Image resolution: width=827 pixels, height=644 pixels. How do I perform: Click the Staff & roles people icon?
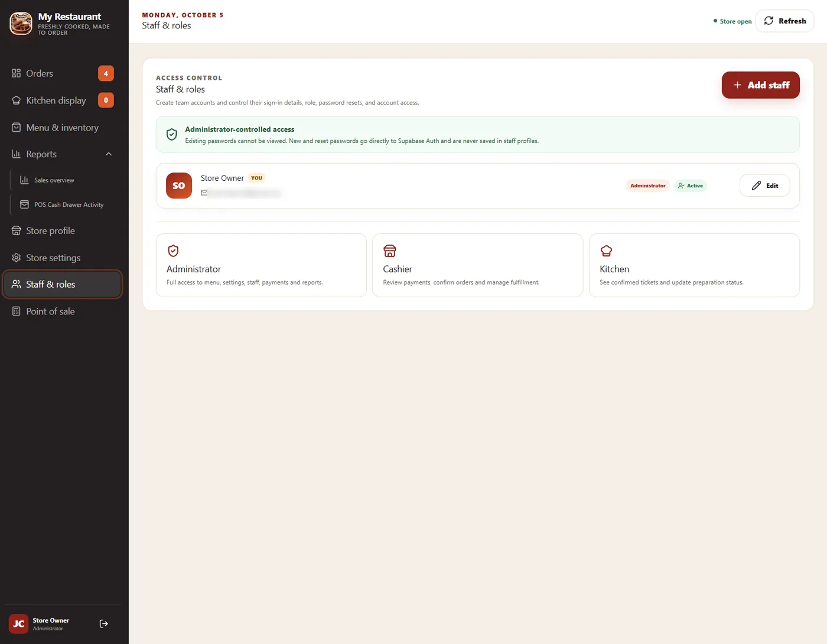tap(16, 284)
